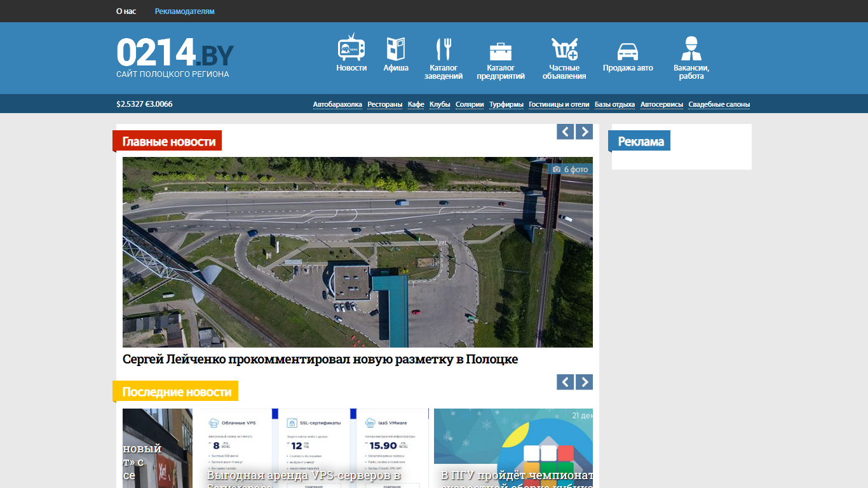The image size is (868, 488).
Task: Click the Новости menu label
Action: tap(351, 68)
